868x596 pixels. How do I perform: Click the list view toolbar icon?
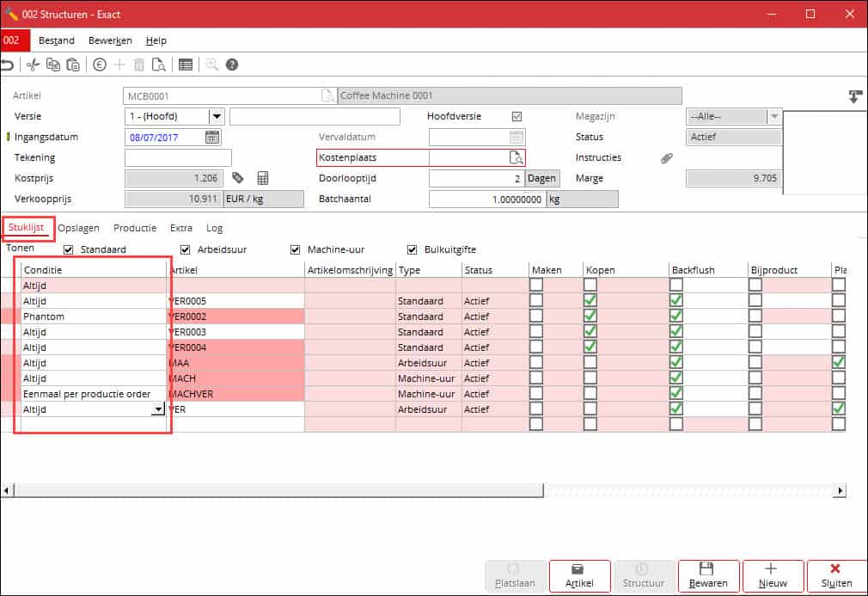186,65
